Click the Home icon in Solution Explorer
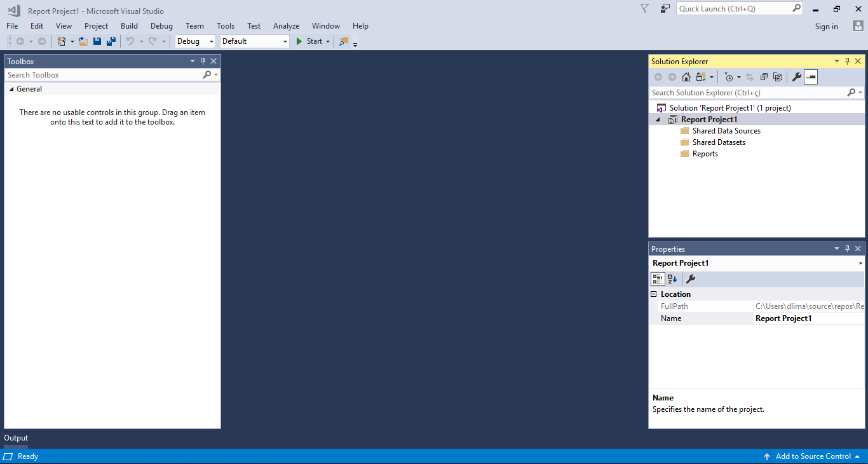Image resolution: width=868 pixels, height=464 pixels. (686, 77)
